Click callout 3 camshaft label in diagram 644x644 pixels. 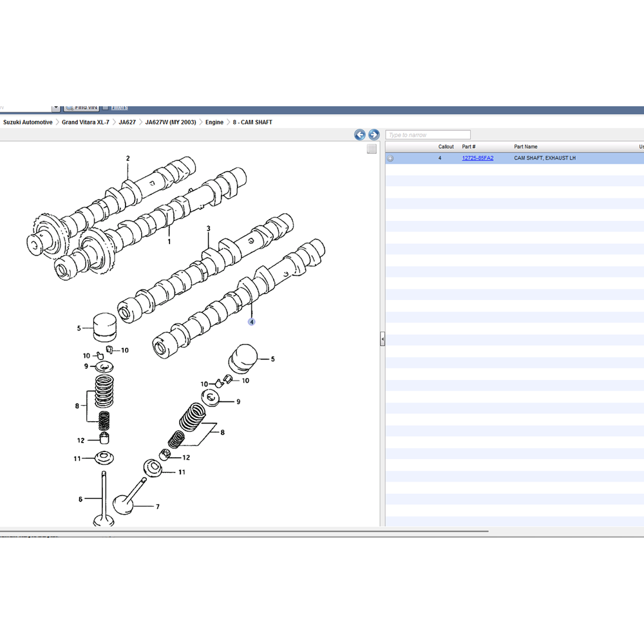coord(209,229)
